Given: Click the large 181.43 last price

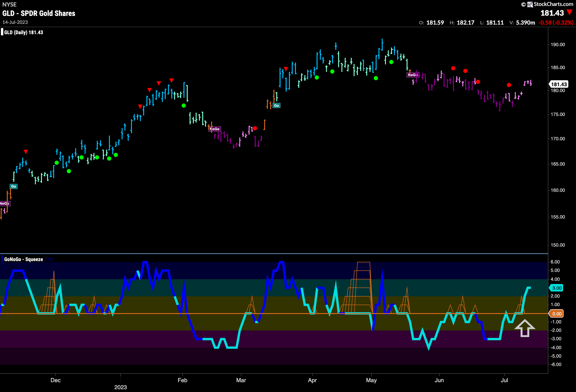Looking at the screenshot, I should 552,13.
